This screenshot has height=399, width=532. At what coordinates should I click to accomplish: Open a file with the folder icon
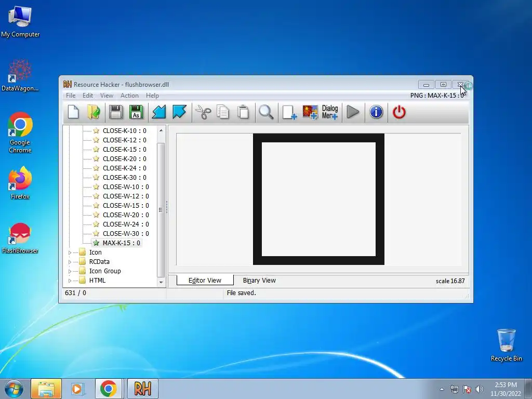94,112
